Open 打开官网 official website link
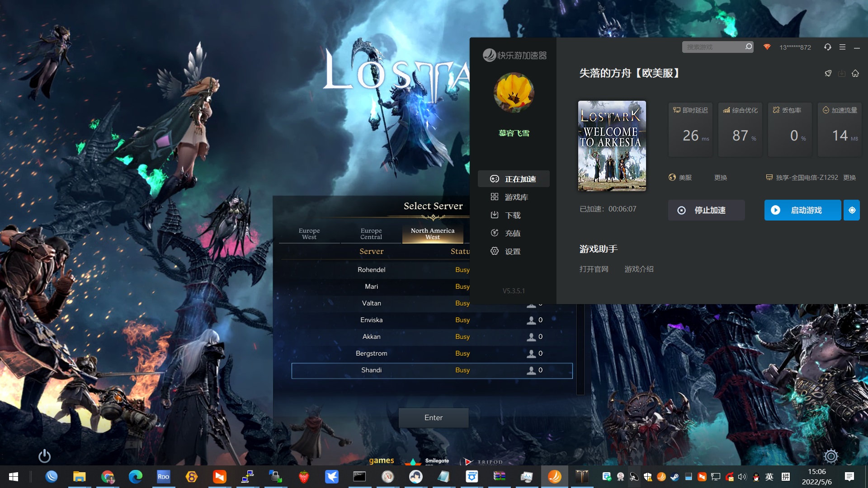This screenshot has height=488, width=868. tap(594, 269)
